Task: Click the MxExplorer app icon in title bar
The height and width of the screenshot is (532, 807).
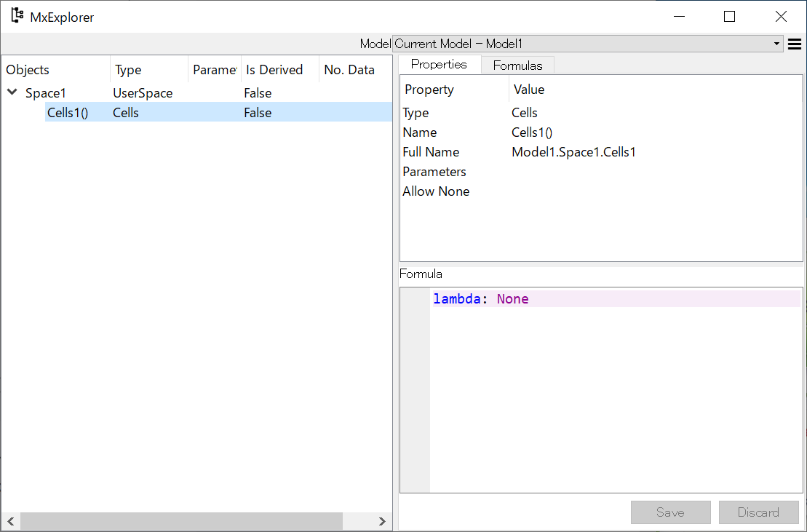Action: point(17,16)
